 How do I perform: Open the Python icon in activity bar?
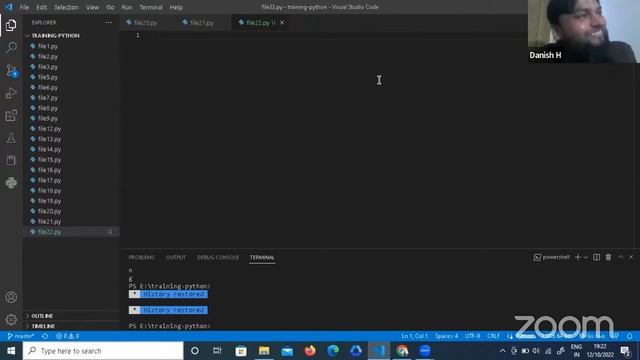tap(11, 182)
